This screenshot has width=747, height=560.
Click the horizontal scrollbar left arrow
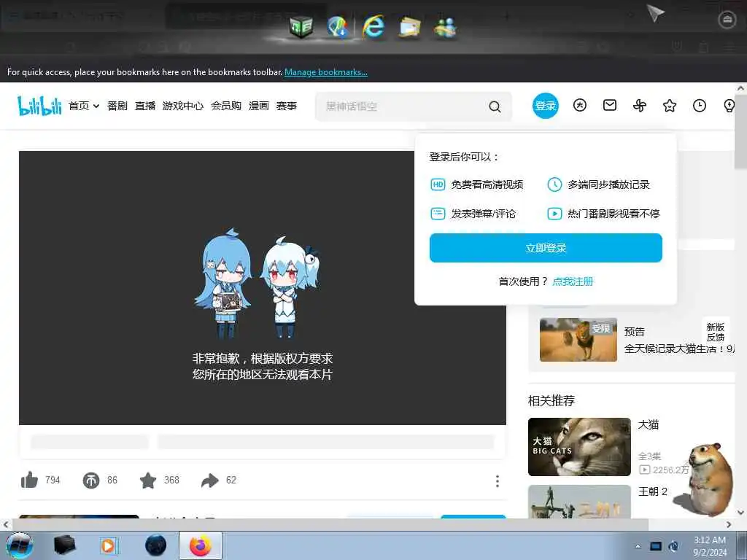click(5, 524)
